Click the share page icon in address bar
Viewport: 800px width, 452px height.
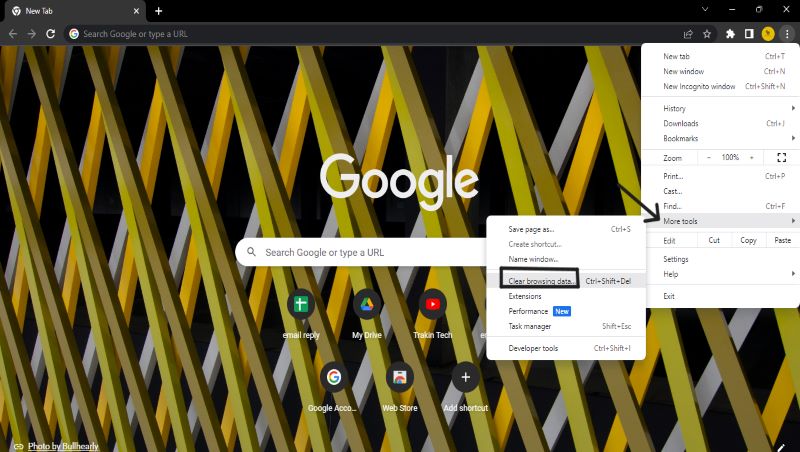point(688,34)
